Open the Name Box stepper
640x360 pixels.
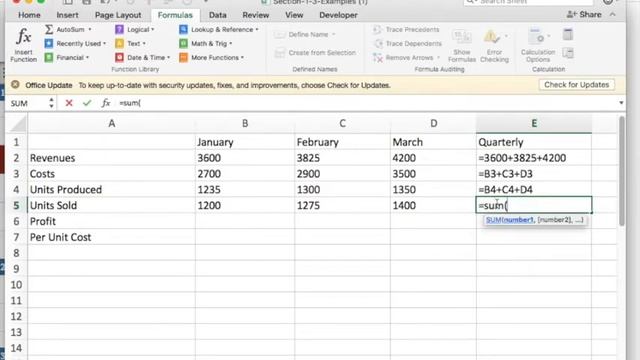[x=51, y=103]
